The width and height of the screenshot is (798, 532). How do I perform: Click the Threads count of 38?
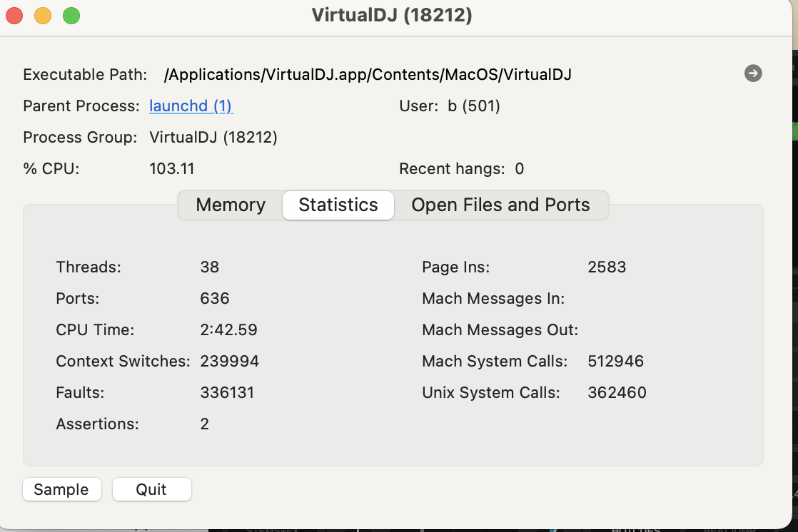tap(210, 267)
